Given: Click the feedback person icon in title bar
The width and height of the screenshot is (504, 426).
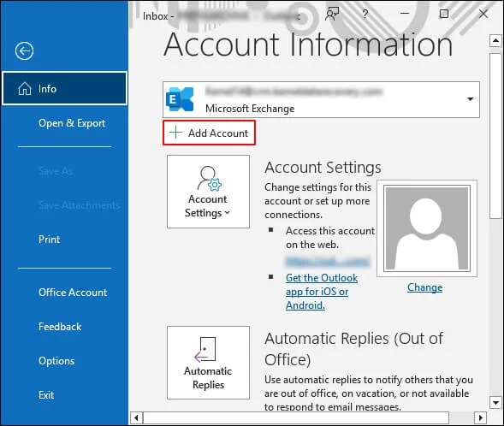Looking at the screenshot, I should tap(332, 14).
